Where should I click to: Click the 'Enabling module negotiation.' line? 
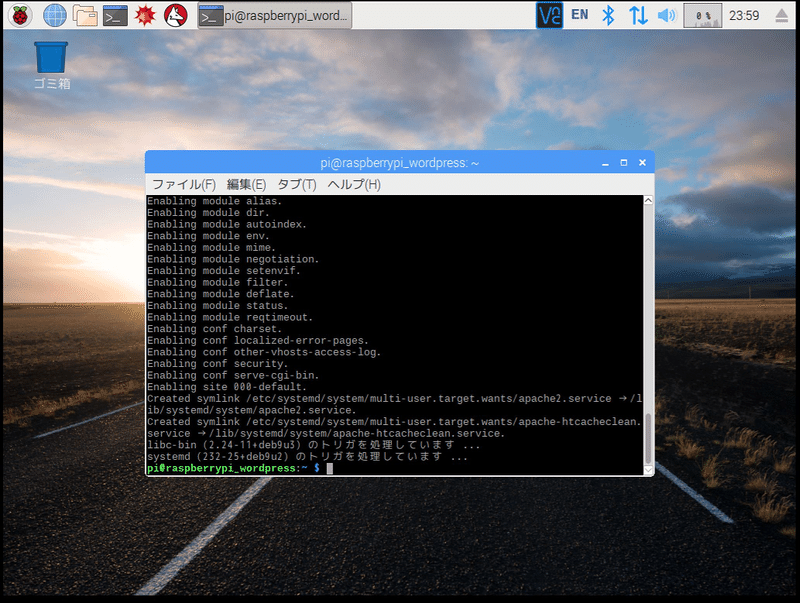(x=233, y=259)
